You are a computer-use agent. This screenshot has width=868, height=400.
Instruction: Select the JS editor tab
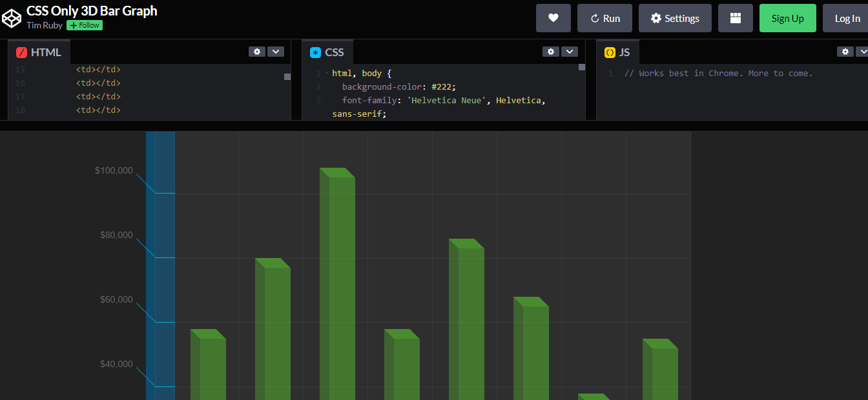point(617,52)
